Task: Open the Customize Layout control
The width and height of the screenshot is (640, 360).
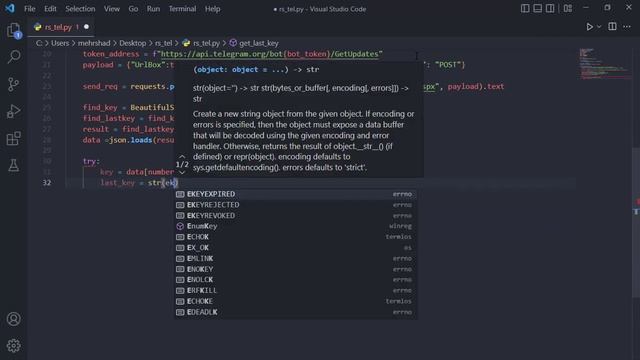Action: coord(568,8)
